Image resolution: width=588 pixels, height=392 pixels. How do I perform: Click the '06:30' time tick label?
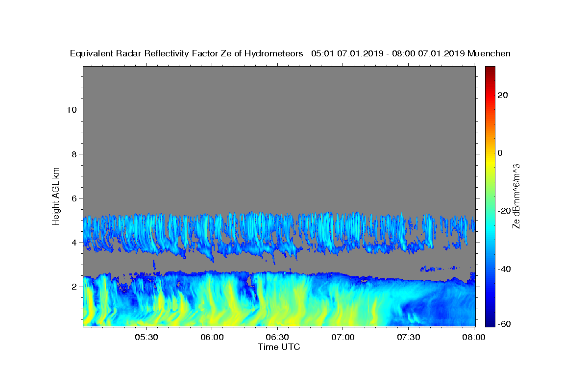pyautogui.click(x=277, y=337)
